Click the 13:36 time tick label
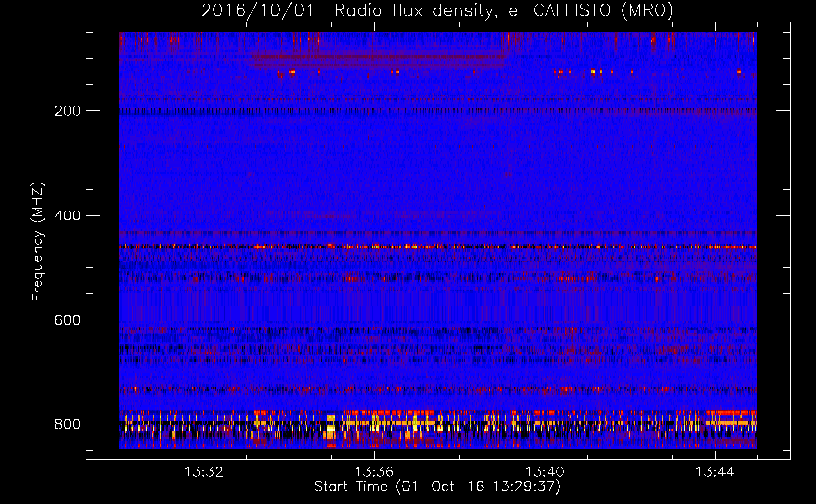This screenshot has width=816, height=504. coord(374,472)
